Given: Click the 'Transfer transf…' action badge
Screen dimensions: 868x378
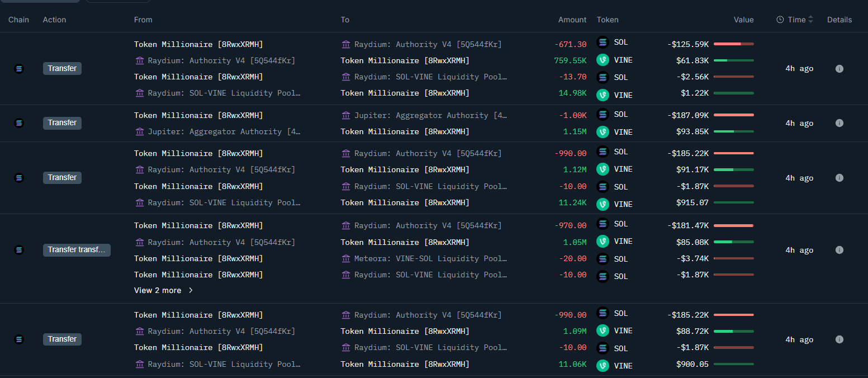Looking at the screenshot, I should point(77,250).
